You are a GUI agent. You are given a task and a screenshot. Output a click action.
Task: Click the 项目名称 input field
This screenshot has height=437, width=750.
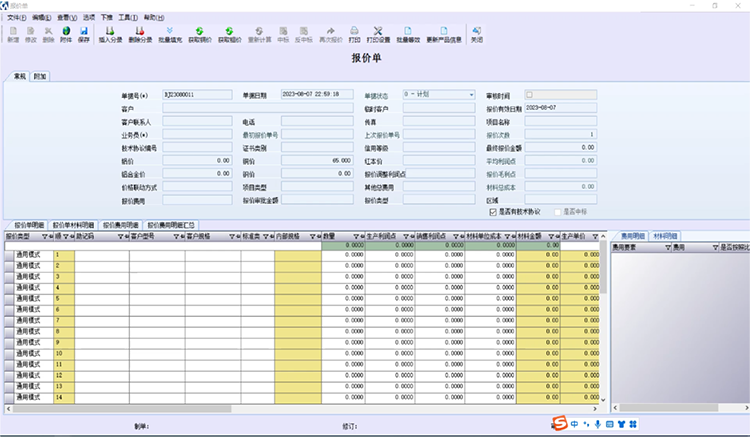tap(561, 121)
